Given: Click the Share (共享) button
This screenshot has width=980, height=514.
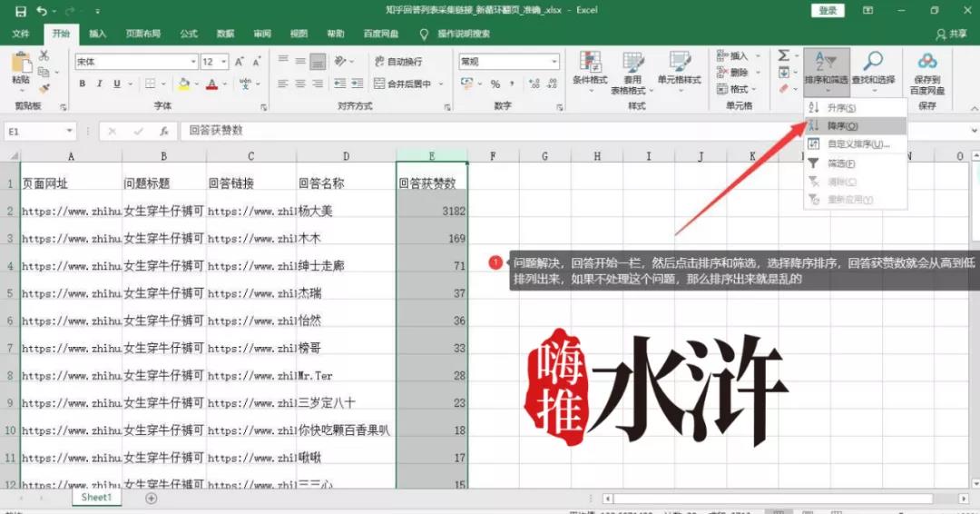Looking at the screenshot, I should [x=951, y=34].
